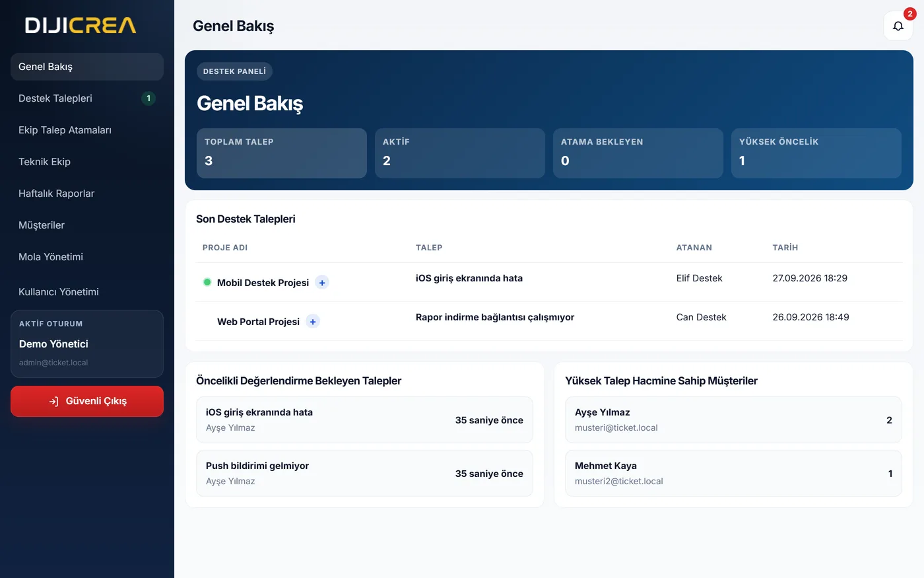Open the Toplam Talep stat card
Viewport: 924px width, 578px height.
[x=282, y=153]
